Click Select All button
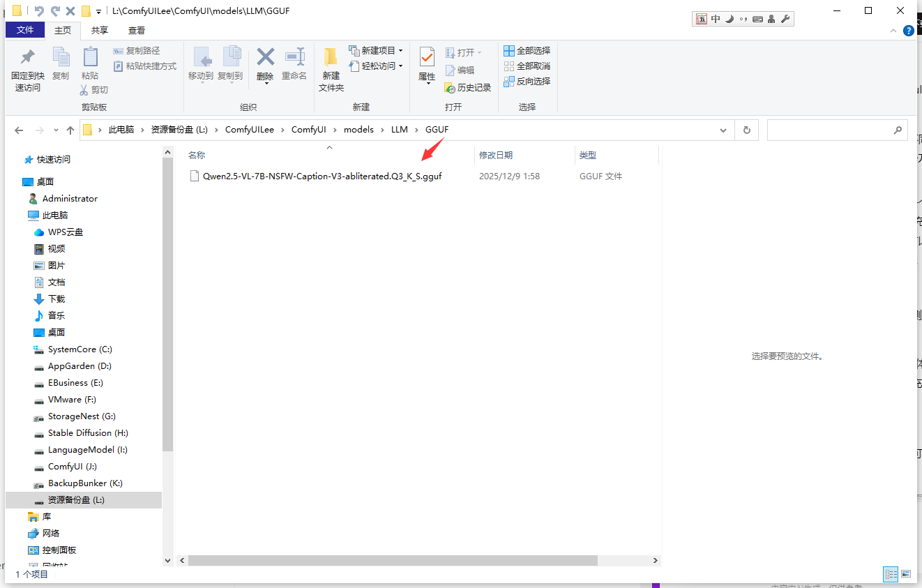 click(527, 51)
